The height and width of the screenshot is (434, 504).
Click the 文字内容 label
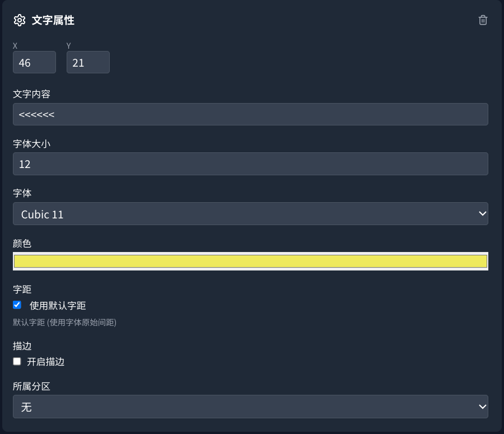point(31,94)
